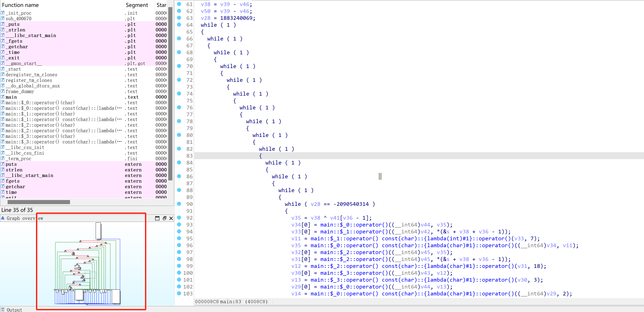Image resolution: width=644 pixels, height=312 pixels.
Task: Click variable v28 on line 63
Action: tap(206, 18)
